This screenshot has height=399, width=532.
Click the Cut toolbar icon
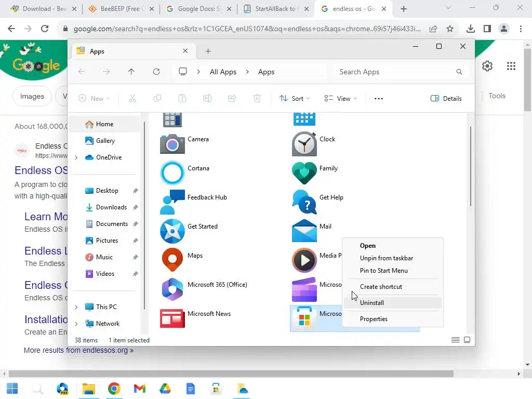132,98
